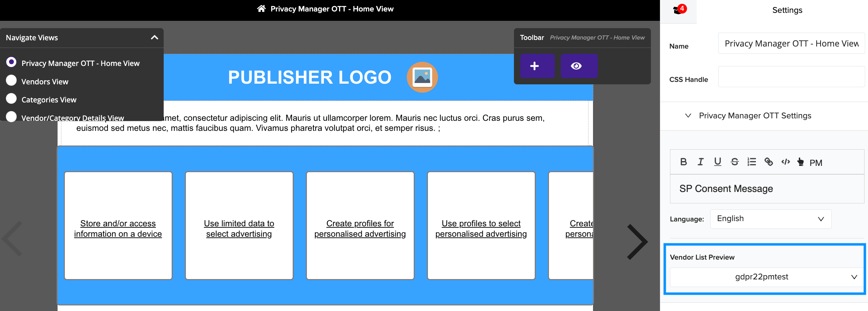
Task: Select Privacy Manager OTT - Home View radio
Action: (x=11, y=62)
